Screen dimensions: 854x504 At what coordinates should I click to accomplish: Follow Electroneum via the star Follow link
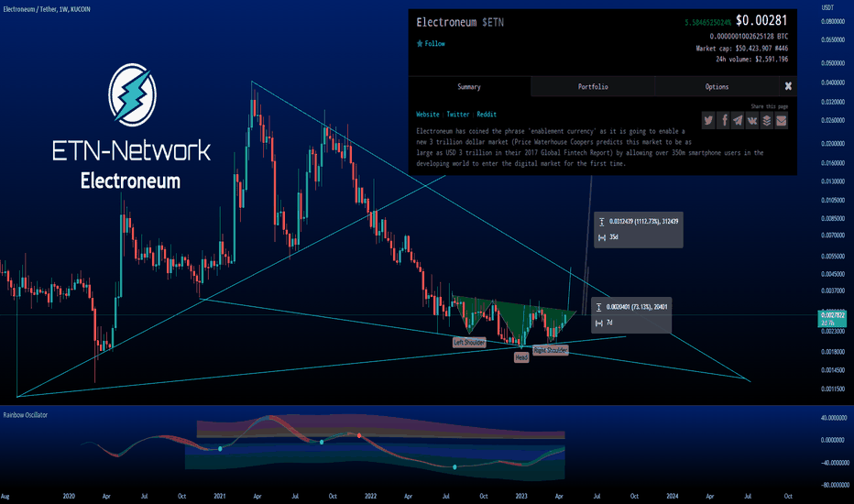pyautogui.click(x=431, y=44)
